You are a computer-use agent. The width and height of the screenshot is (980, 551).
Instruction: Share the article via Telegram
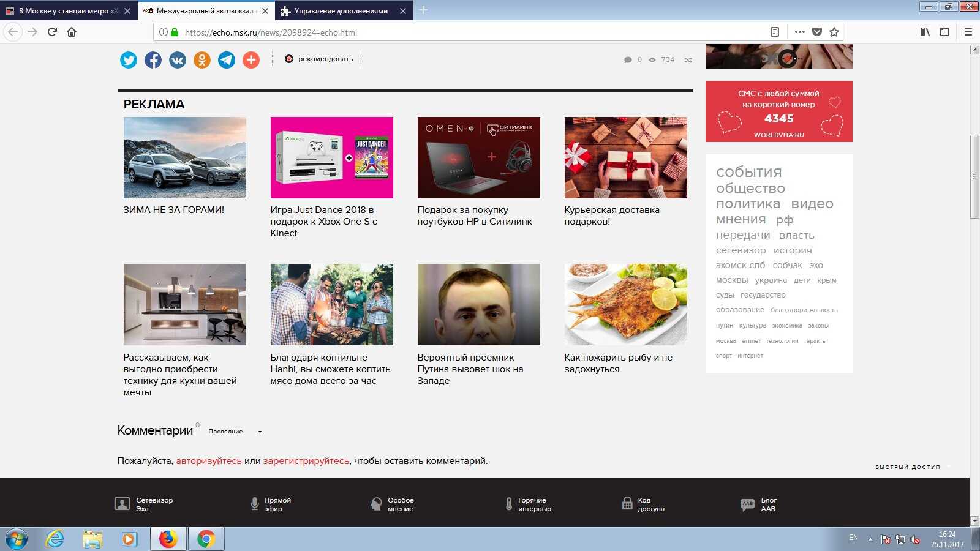pyautogui.click(x=227, y=59)
